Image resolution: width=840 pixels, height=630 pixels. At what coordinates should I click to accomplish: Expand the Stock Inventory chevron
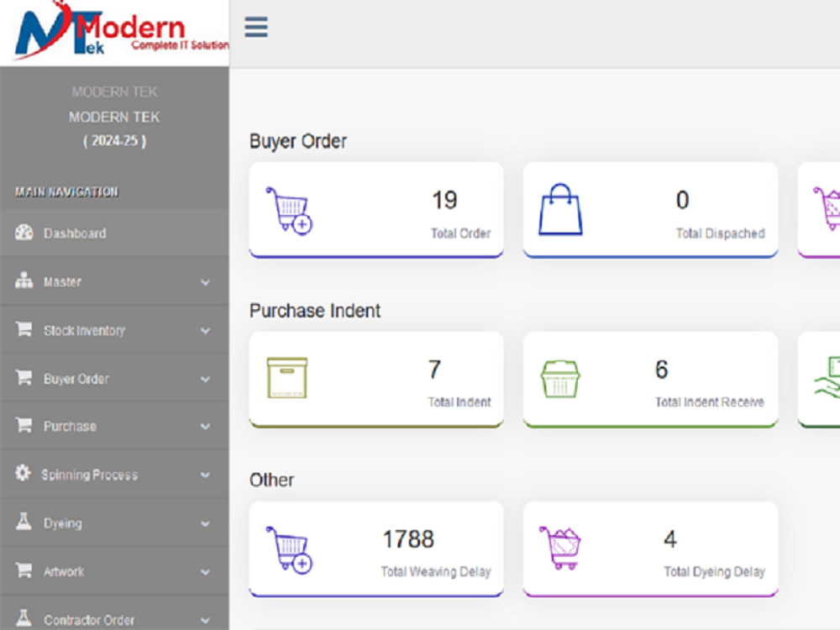tap(205, 330)
